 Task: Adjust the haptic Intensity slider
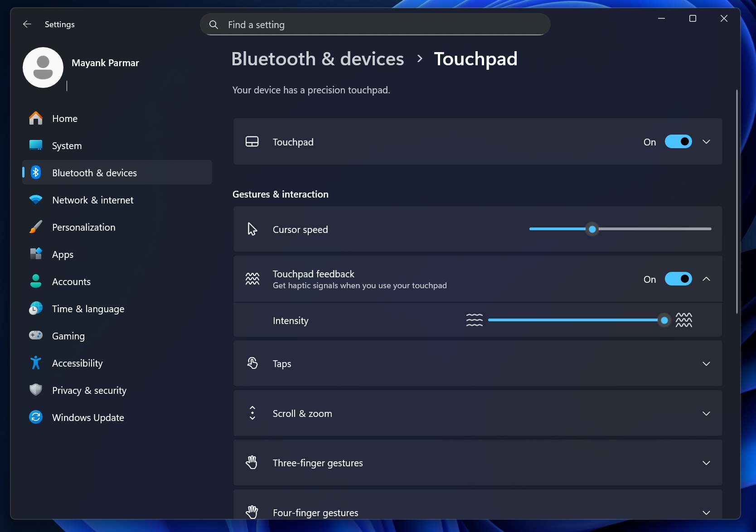pyautogui.click(x=664, y=319)
